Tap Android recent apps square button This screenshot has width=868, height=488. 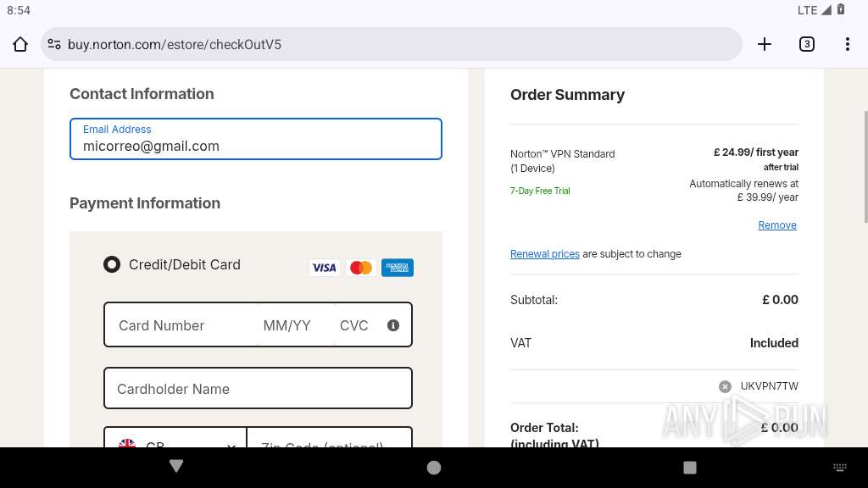click(x=690, y=468)
